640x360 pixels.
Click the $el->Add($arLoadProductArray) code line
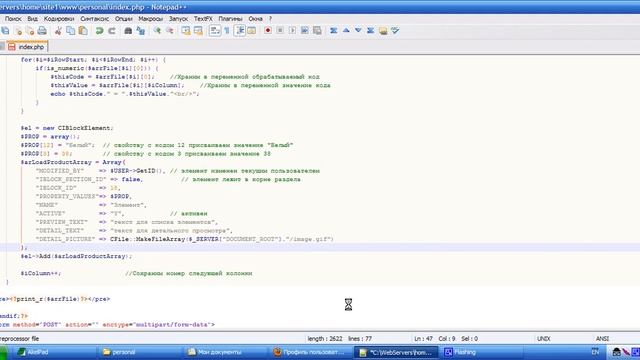coord(76,256)
